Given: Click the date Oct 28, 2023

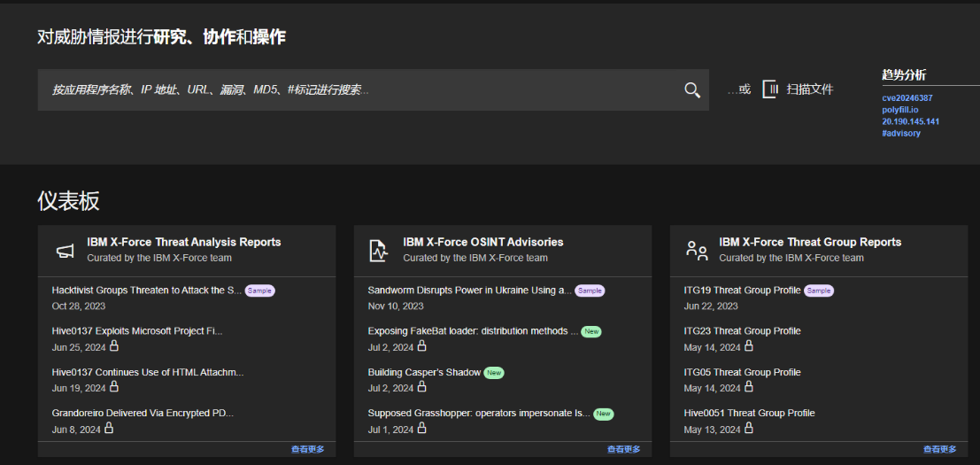Looking at the screenshot, I should tap(79, 306).
